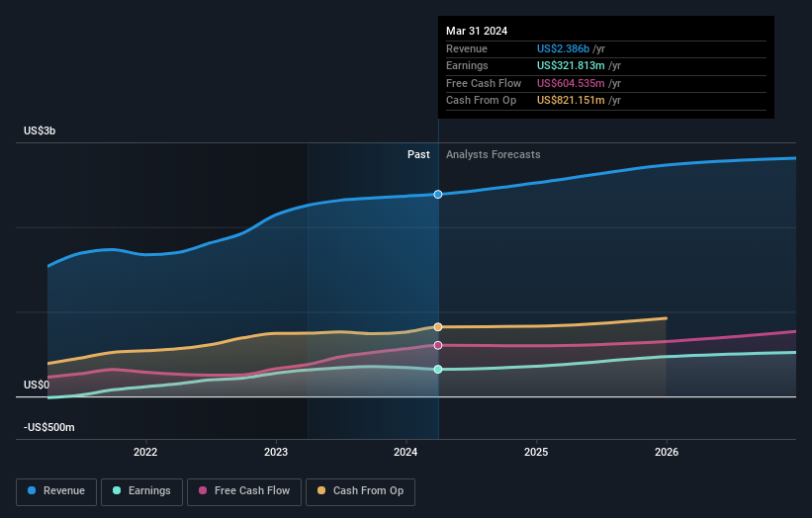
Task: Click the US$604.535m free cash flow value
Action: click(571, 83)
